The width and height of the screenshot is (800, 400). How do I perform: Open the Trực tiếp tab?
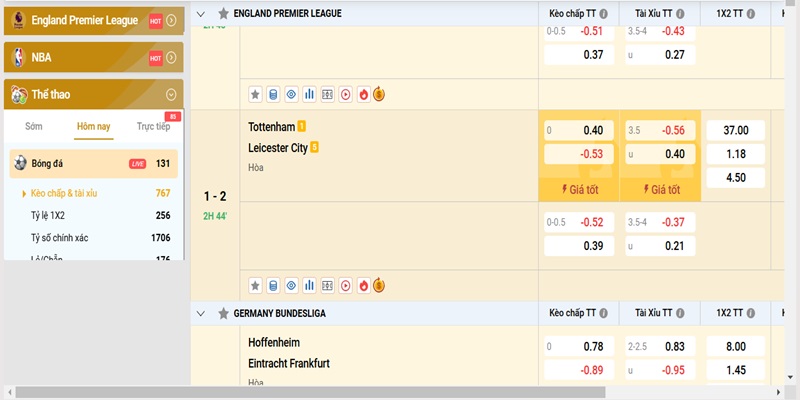154,126
